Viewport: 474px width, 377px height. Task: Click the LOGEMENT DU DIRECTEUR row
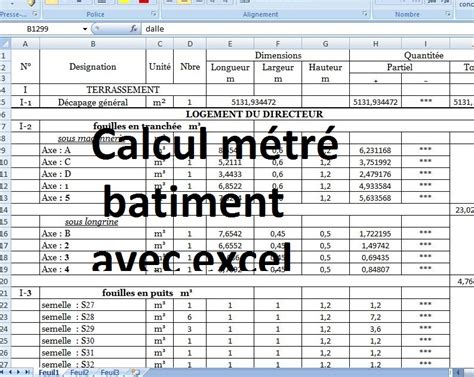(243, 114)
